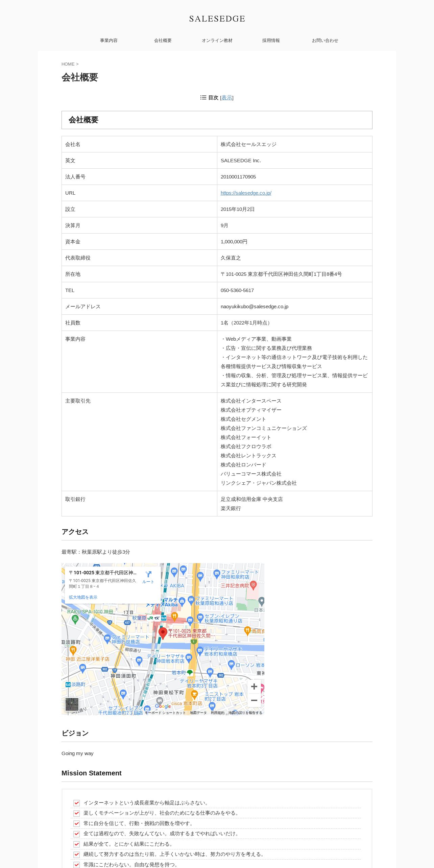Screen dimensions: 434x868
Task: Click 楽天銀行 in the bank row
Action: coord(231,508)
